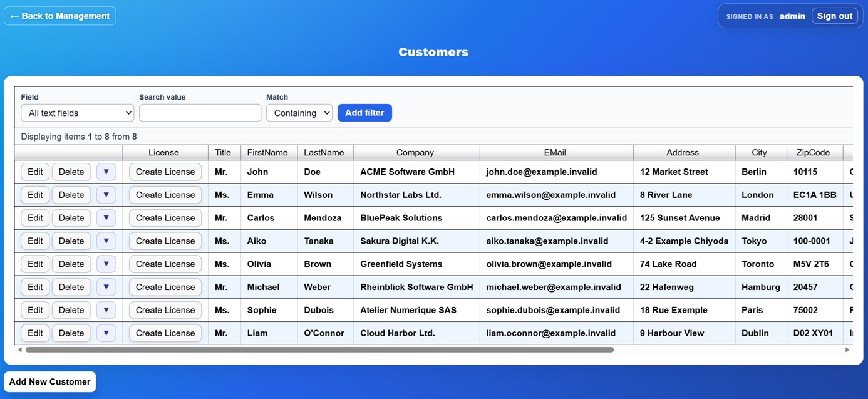
Task: Select the Atelier Numerique SAS company cell
Action: point(416,310)
